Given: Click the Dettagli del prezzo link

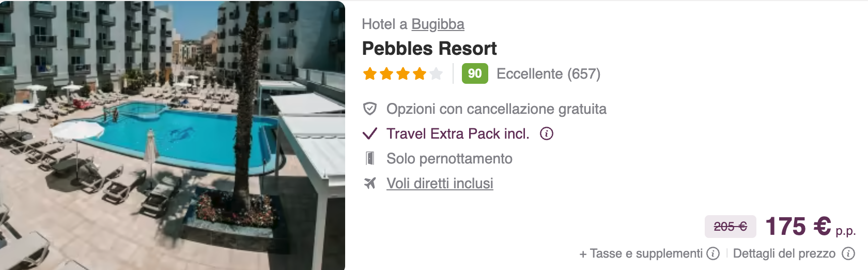Looking at the screenshot, I should coord(784,253).
